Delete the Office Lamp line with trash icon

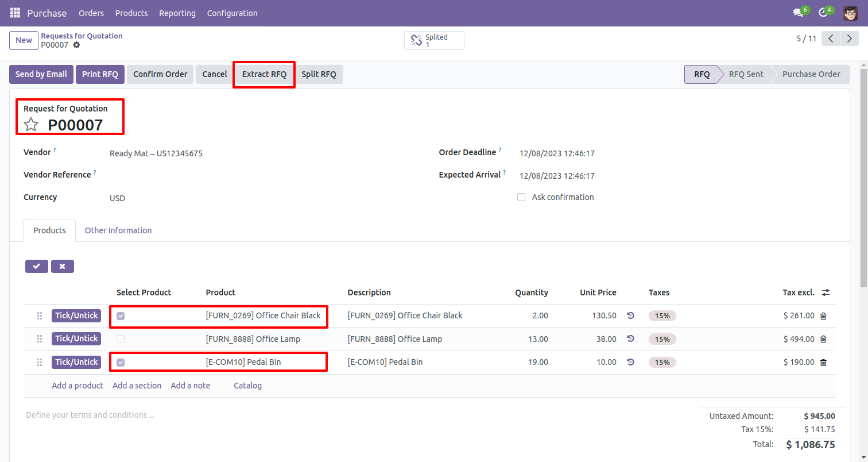[x=823, y=339]
